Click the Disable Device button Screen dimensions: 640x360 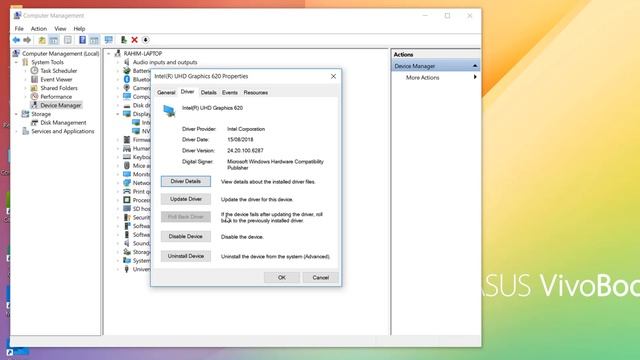tap(186, 236)
